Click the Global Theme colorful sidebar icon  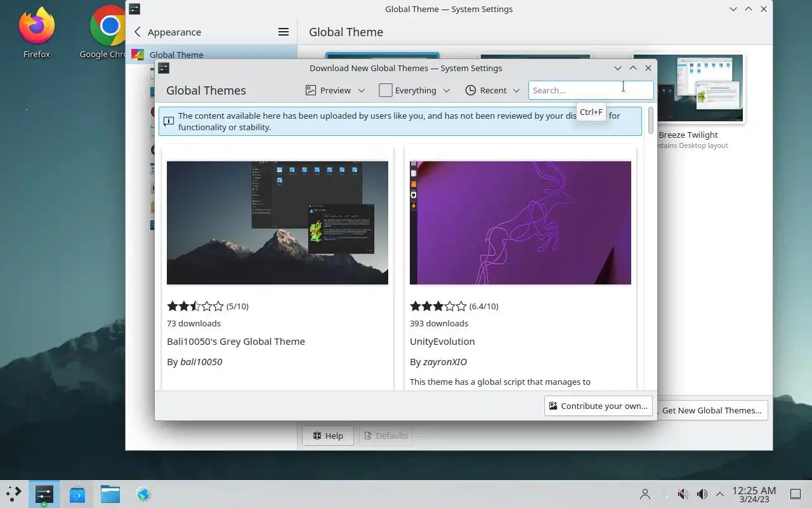137,55
